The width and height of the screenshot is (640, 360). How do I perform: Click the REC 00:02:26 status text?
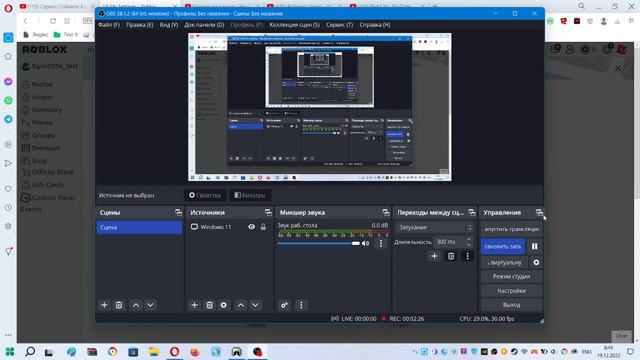click(x=407, y=318)
